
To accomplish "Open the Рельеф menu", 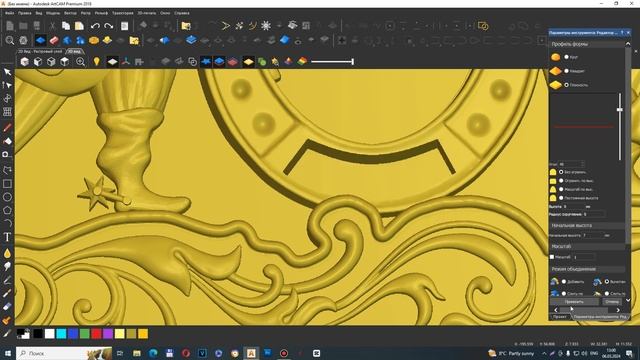I will point(101,13).
